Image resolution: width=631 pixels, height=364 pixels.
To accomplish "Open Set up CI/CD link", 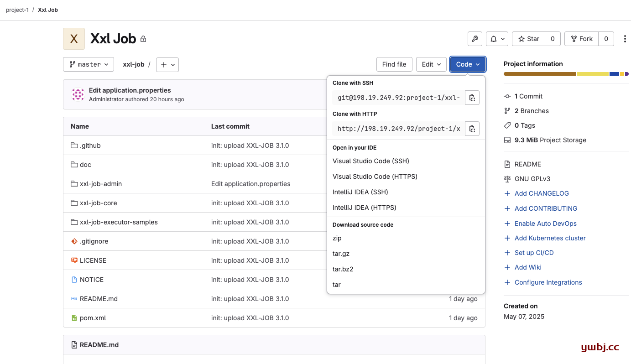I will click(534, 253).
